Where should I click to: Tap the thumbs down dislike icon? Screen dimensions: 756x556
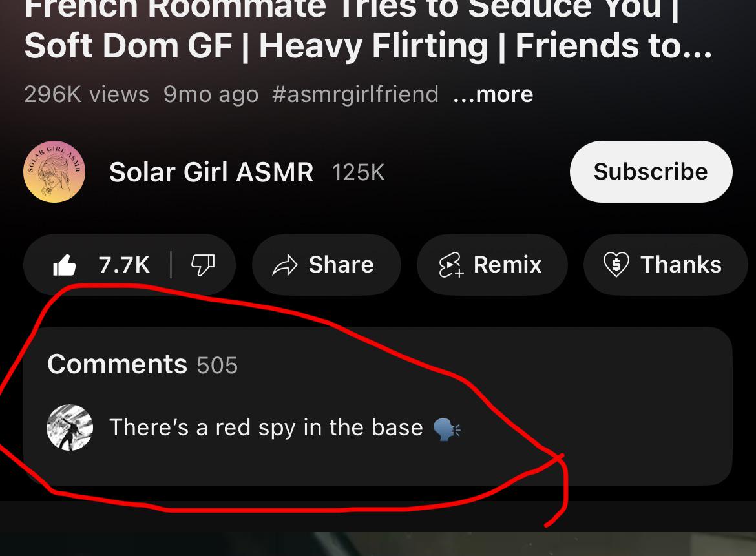pos(203,265)
